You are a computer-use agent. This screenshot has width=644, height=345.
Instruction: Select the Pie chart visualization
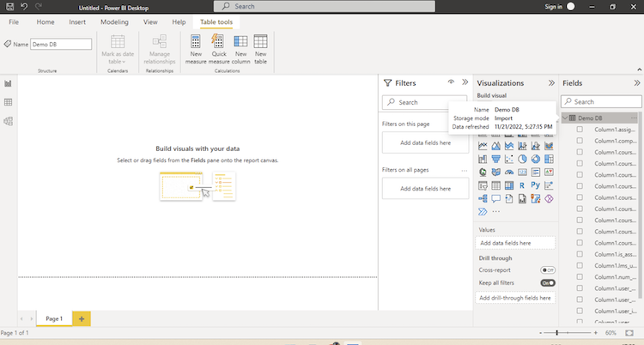(522, 159)
